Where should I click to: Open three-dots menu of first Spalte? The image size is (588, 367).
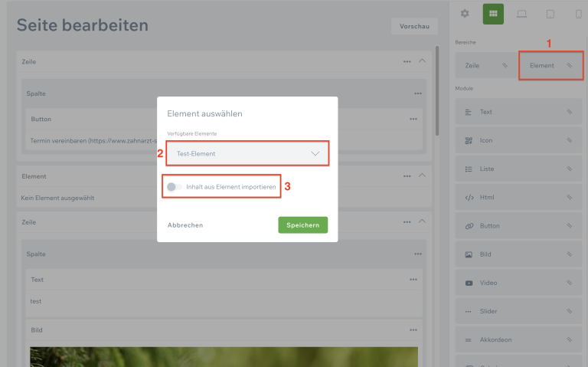418,93
